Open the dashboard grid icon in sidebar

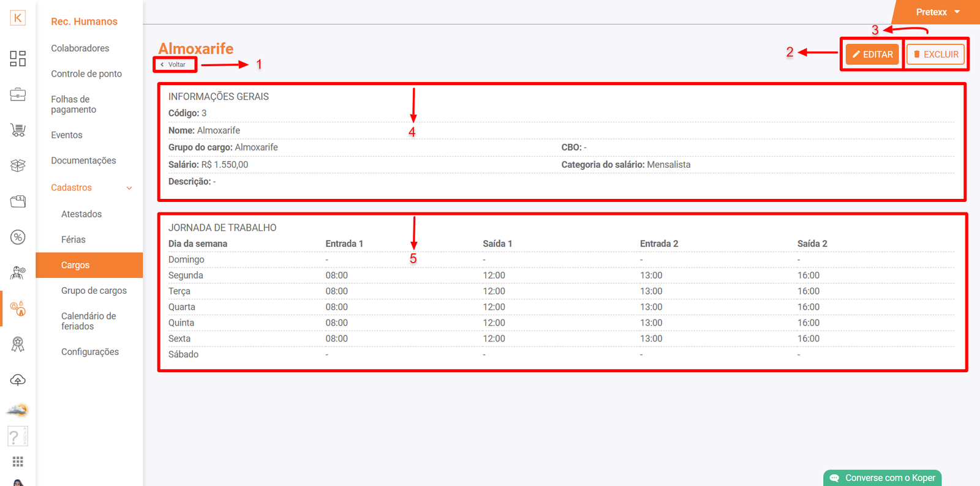pyautogui.click(x=18, y=59)
